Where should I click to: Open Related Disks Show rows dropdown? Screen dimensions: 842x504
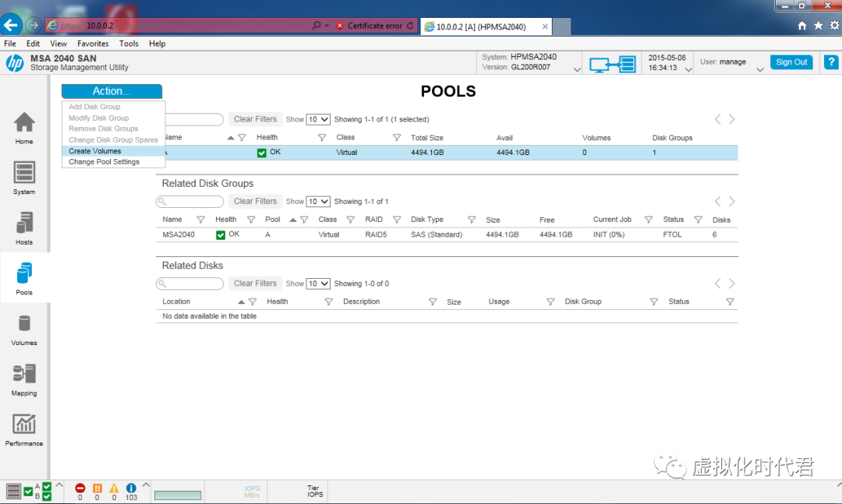pos(318,284)
